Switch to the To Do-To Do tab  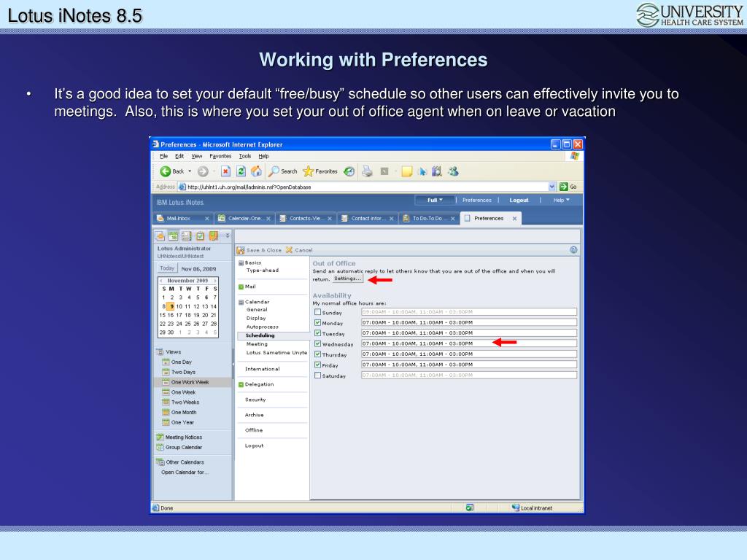point(429,218)
